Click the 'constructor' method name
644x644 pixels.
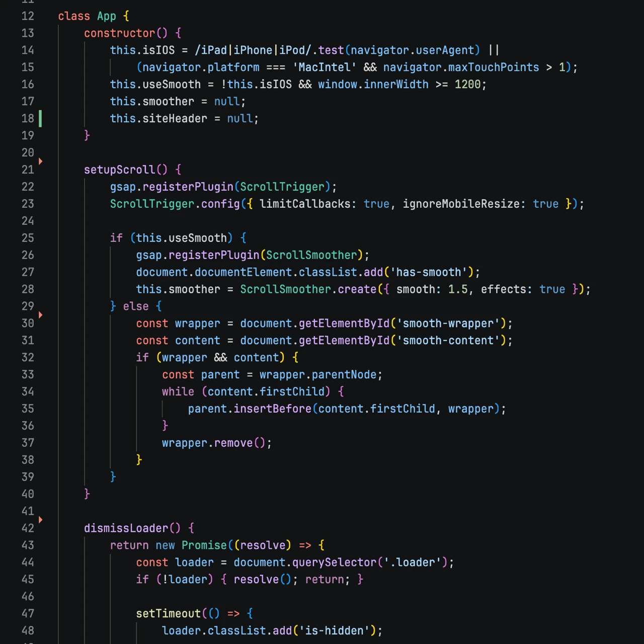pyautogui.click(x=120, y=33)
